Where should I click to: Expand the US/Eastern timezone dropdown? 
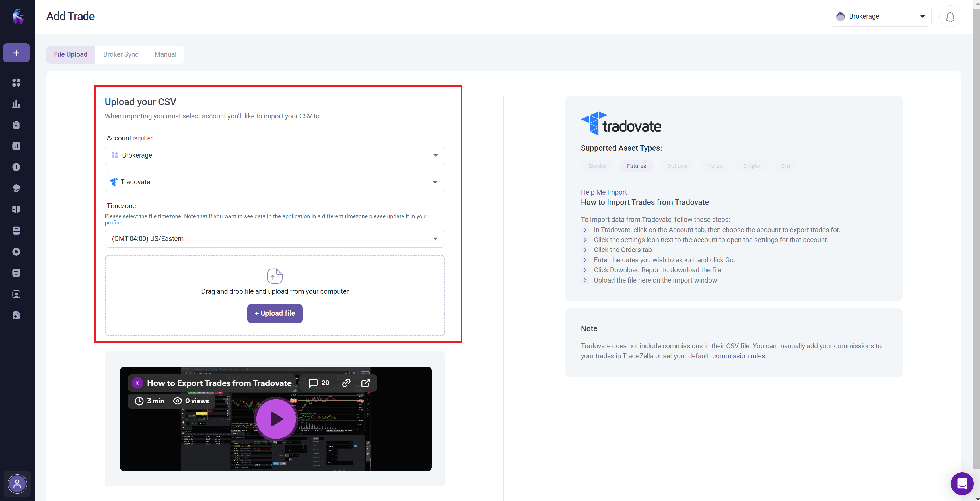click(x=275, y=239)
